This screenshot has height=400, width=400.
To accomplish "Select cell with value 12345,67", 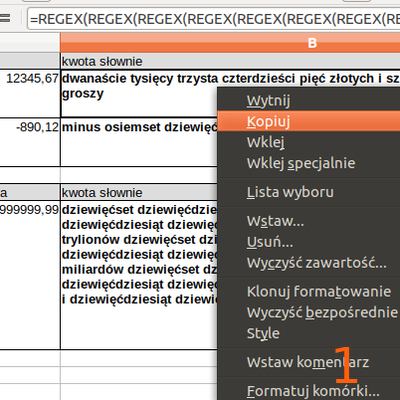I will click(x=30, y=93).
